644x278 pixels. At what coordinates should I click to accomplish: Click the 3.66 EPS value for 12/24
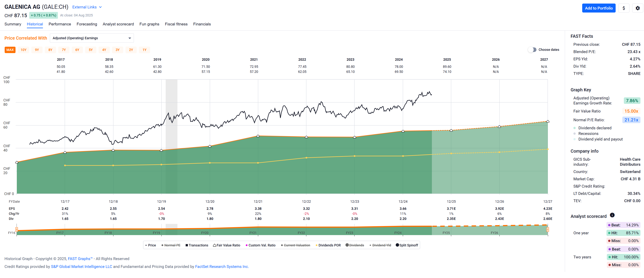click(x=403, y=208)
